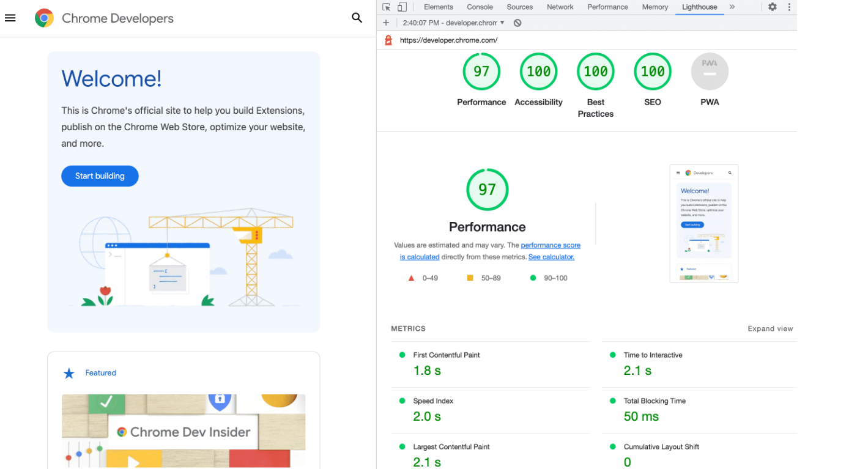This screenshot has height=469, width=868.
Task: Click Expand view for metrics
Action: point(770,328)
